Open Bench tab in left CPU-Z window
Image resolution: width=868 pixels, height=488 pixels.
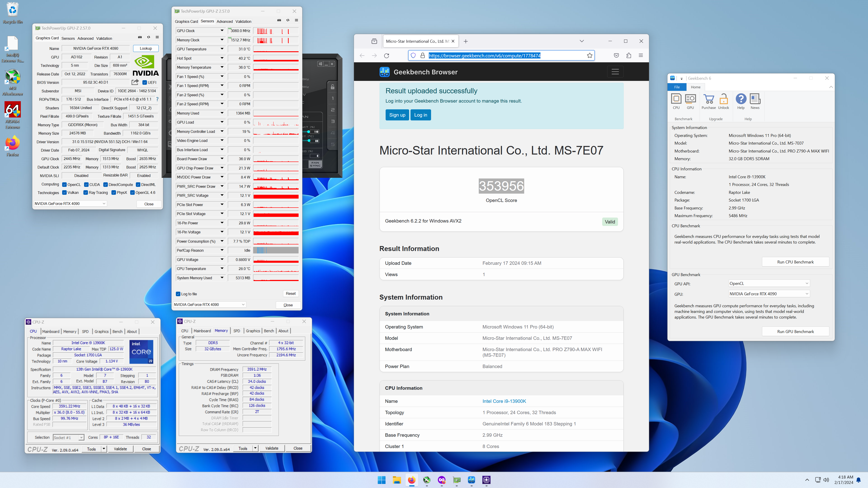(118, 331)
